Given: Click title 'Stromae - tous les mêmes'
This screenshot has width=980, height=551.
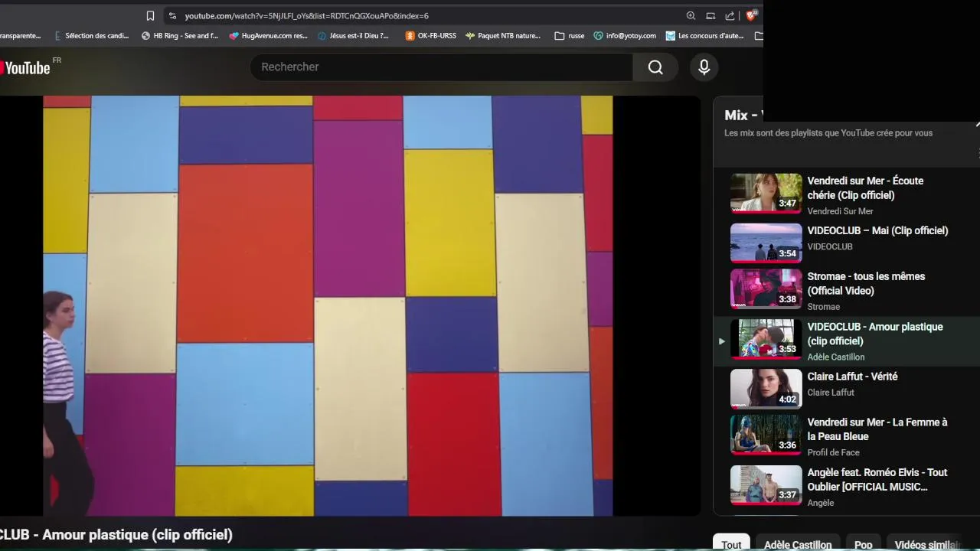Looking at the screenshot, I should 866,283.
